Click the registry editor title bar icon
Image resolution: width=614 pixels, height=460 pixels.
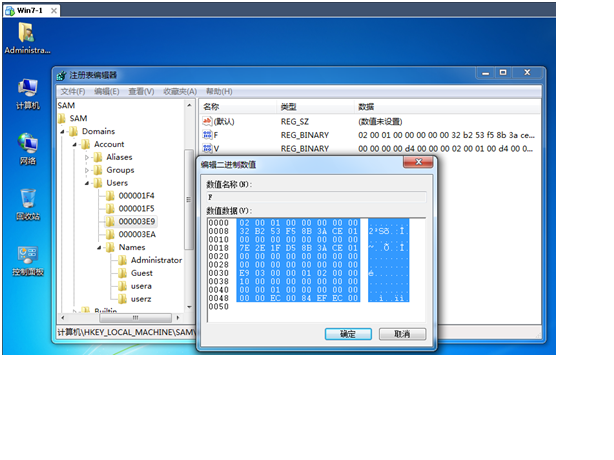[x=61, y=75]
